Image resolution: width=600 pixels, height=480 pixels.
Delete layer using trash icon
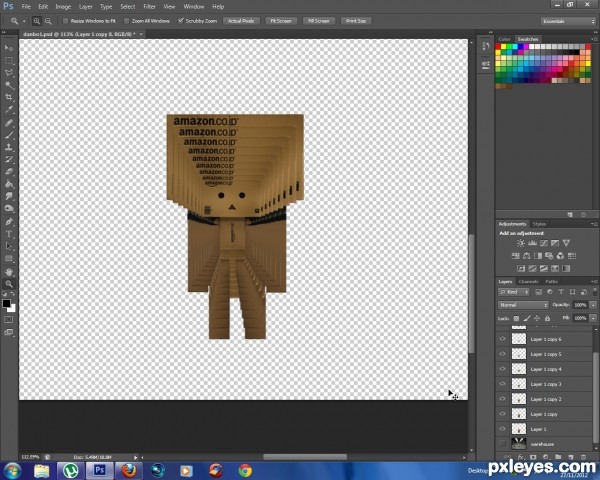click(x=583, y=457)
